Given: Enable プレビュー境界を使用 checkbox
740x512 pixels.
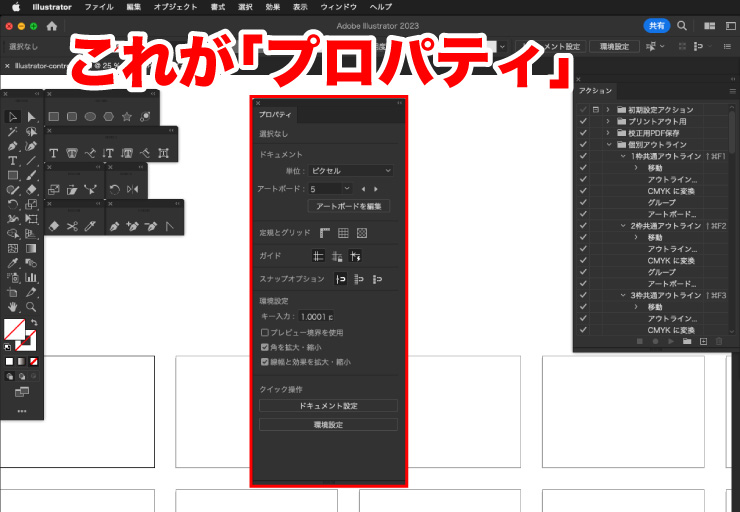Looking at the screenshot, I should coord(265,332).
